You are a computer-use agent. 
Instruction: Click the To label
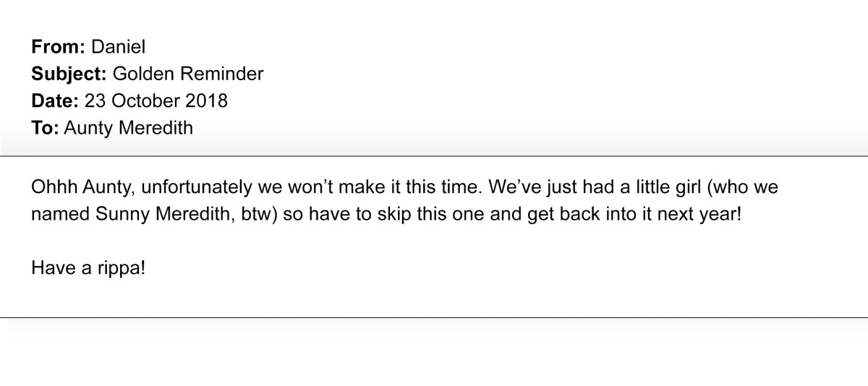point(45,128)
